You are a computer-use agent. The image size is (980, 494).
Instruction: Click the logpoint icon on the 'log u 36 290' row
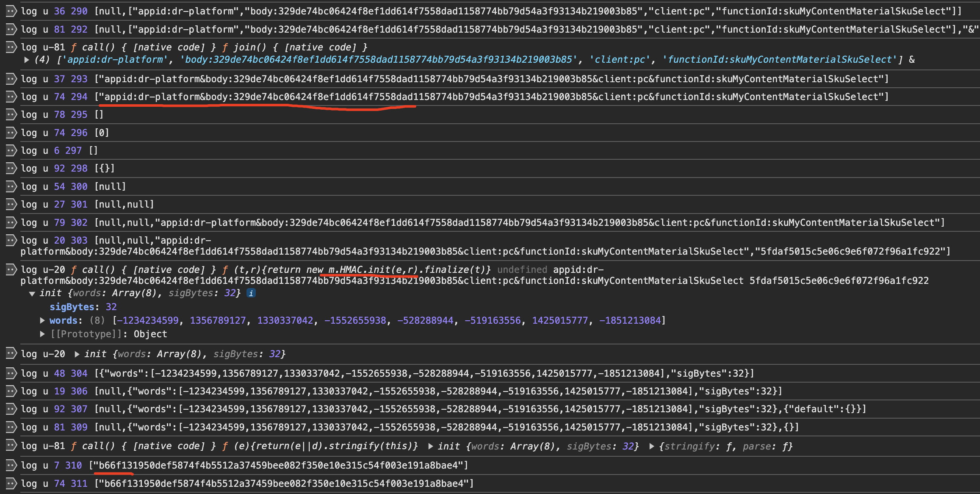point(11,11)
